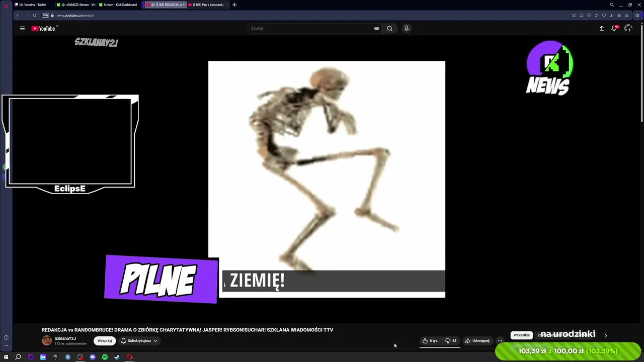644x362 pixels.
Task: Open Opera from the taskbar
Action: [130, 357]
